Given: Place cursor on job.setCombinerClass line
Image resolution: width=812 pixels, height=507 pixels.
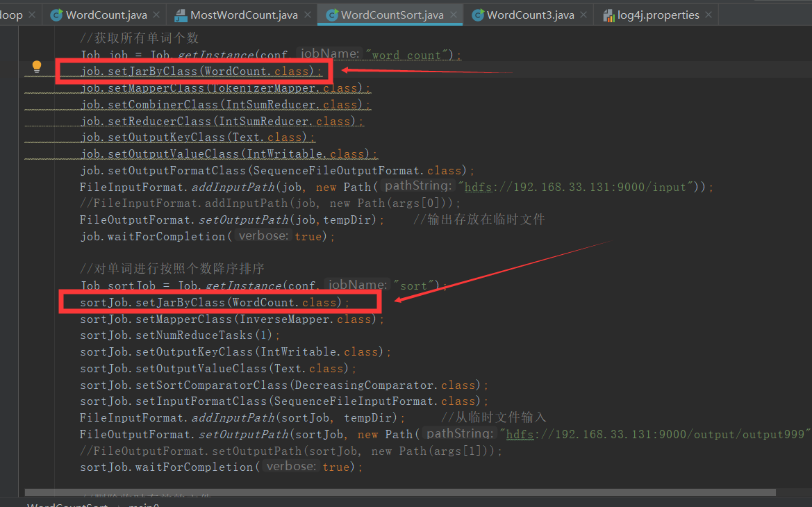Looking at the screenshot, I should [x=225, y=105].
